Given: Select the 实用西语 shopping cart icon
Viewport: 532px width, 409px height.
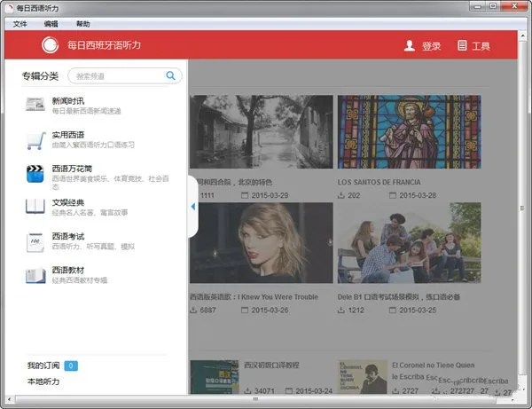Looking at the screenshot, I should [35, 139].
